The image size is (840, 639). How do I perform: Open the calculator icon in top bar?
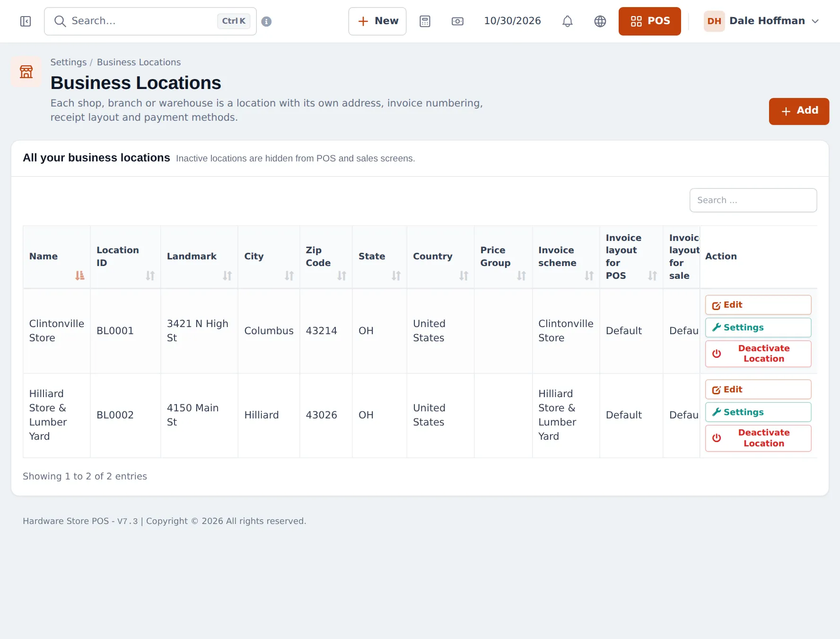[x=425, y=21]
